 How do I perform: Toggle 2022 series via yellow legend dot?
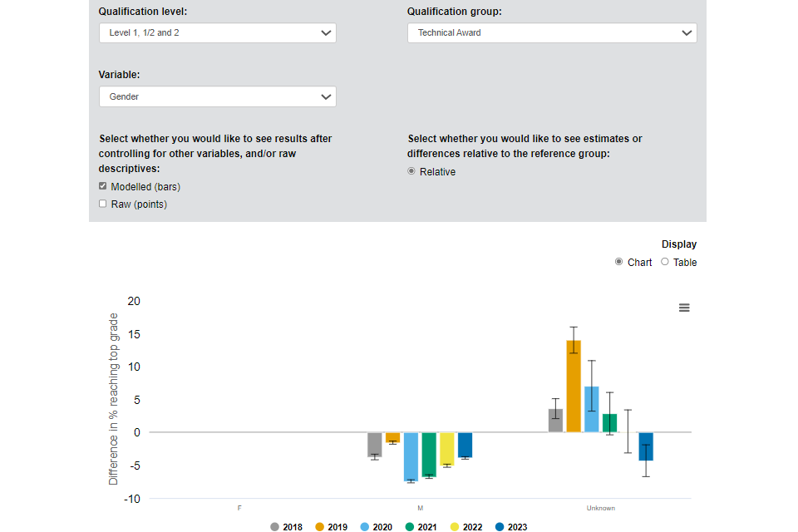455,527
